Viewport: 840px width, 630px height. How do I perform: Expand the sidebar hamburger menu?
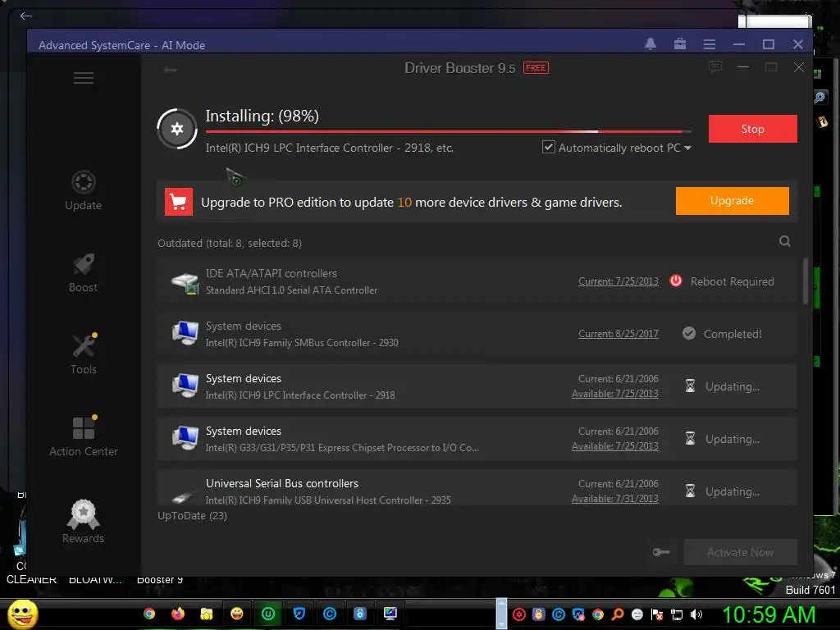point(84,78)
